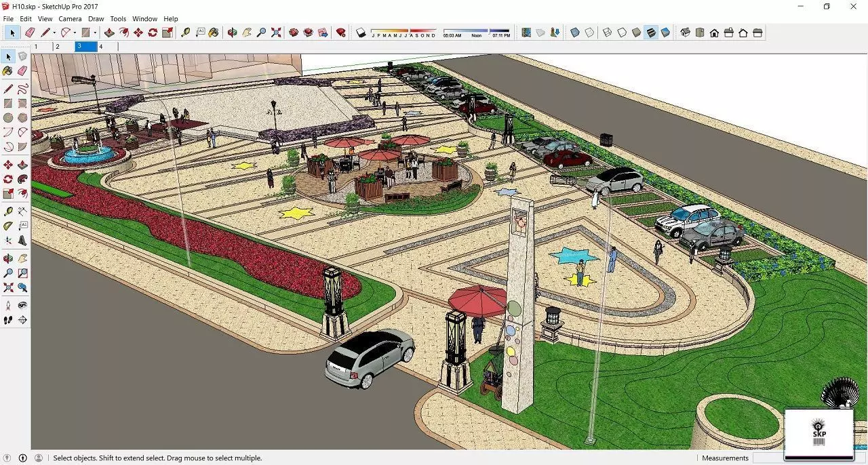The image size is (868, 465).
Task: Click the Get Models warehouse icon
Action: pos(294,33)
